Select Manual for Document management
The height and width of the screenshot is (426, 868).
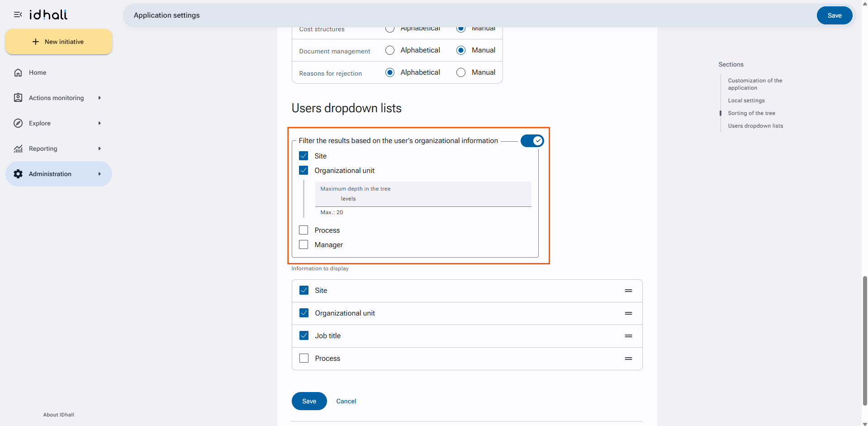(x=461, y=50)
